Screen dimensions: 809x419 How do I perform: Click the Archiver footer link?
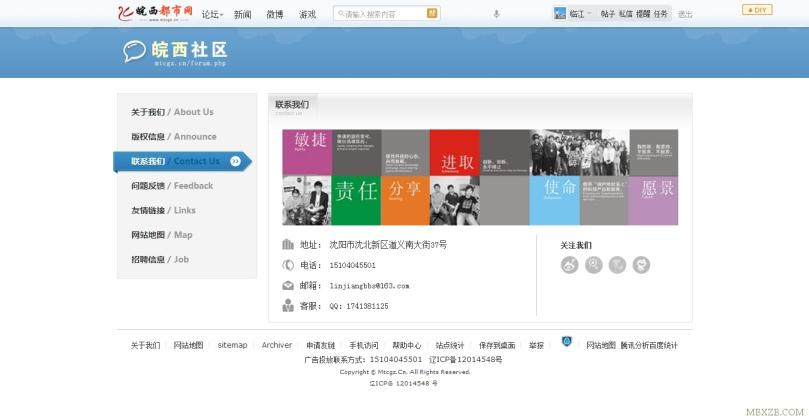pos(277,345)
